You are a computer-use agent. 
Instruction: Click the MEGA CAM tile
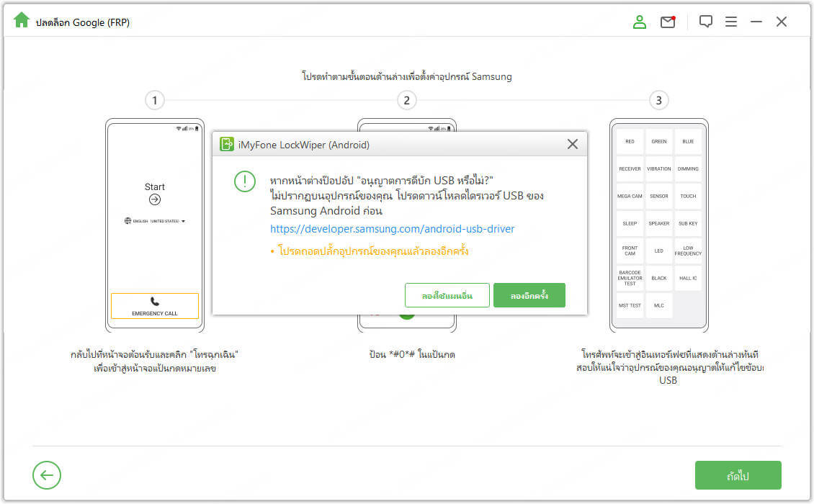point(630,197)
